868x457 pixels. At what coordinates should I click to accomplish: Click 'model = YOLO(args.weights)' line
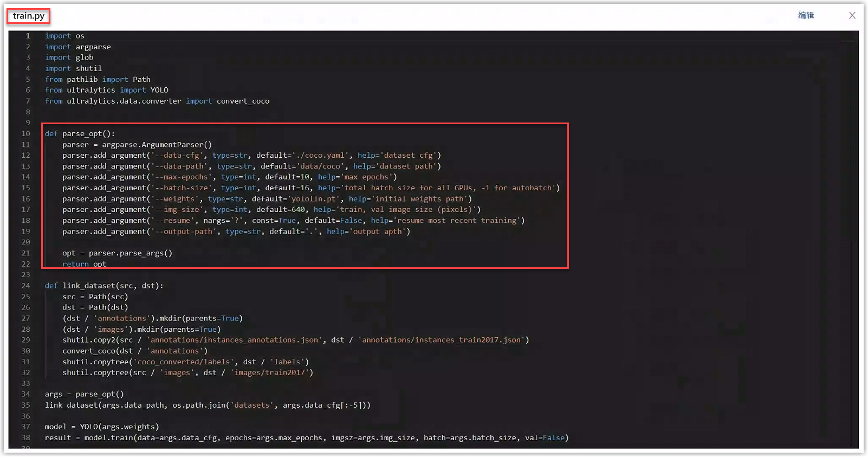[x=102, y=427]
